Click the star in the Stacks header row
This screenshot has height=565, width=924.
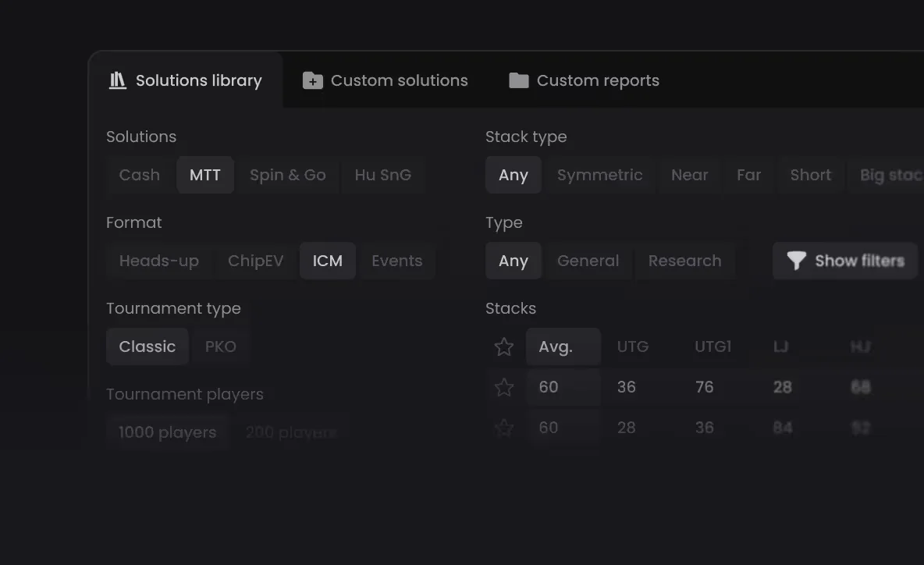[504, 346]
